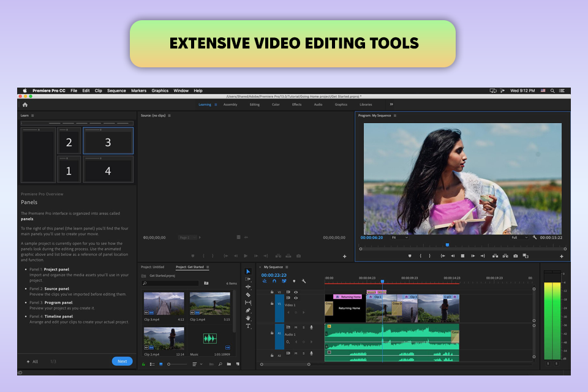Toggle Video 1 track output eye
The width and height of the screenshot is (588, 392).
296,298
